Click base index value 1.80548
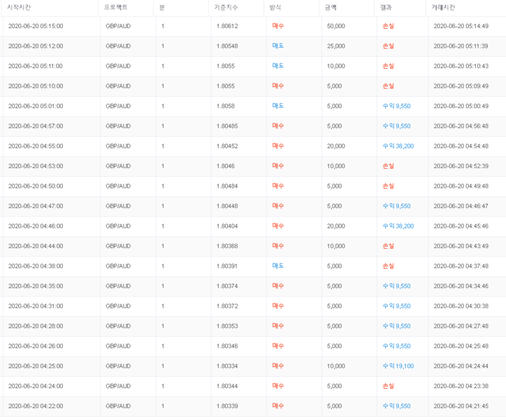The height and width of the screenshot is (420, 506). coord(227,46)
